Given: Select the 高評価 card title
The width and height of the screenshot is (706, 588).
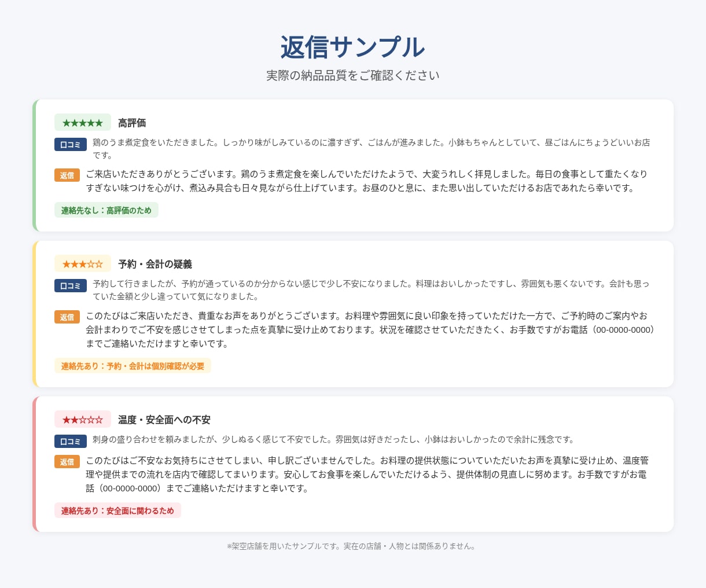Looking at the screenshot, I should point(132,123).
